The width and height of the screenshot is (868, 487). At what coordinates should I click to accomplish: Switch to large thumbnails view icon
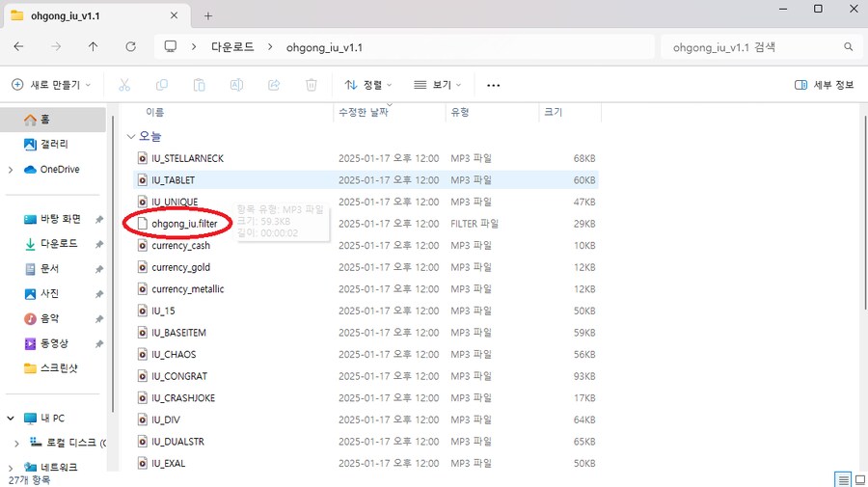[859, 479]
